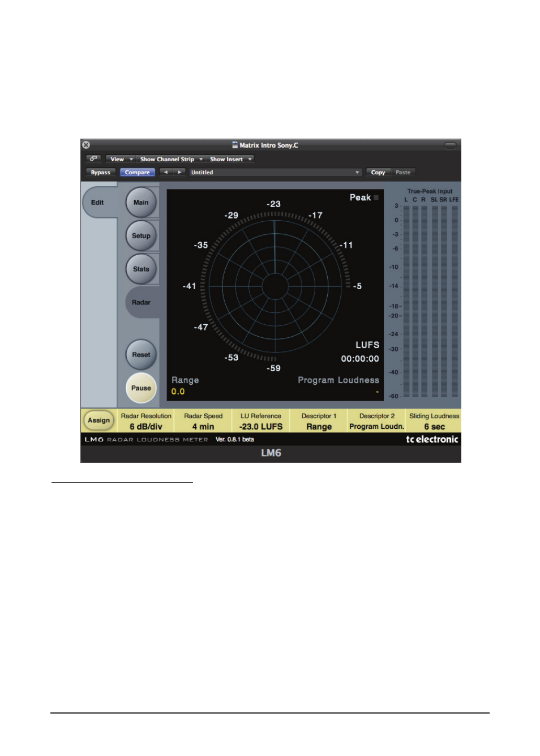
Task: Select the Sliding Loudness 6 sec parameter
Action: (434, 421)
